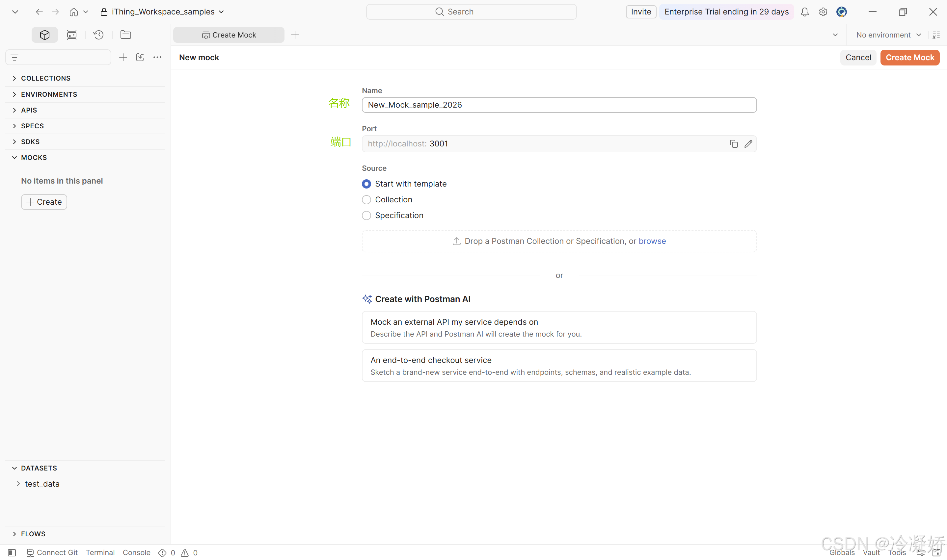The image size is (947, 560).
Task: Open the second sidebar view icon
Action: point(72,35)
